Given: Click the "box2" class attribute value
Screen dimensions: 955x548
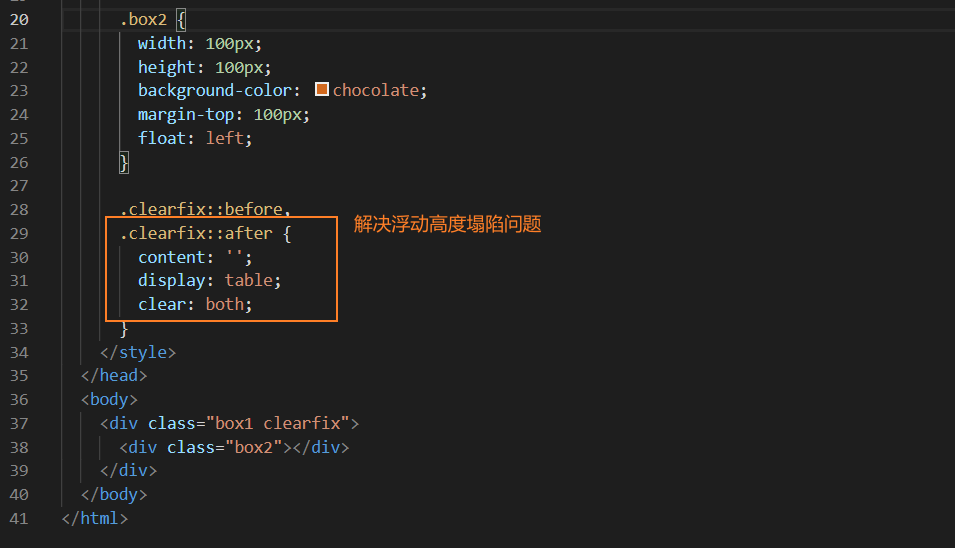Looking at the screenshot, I should (x=253, y=448).
